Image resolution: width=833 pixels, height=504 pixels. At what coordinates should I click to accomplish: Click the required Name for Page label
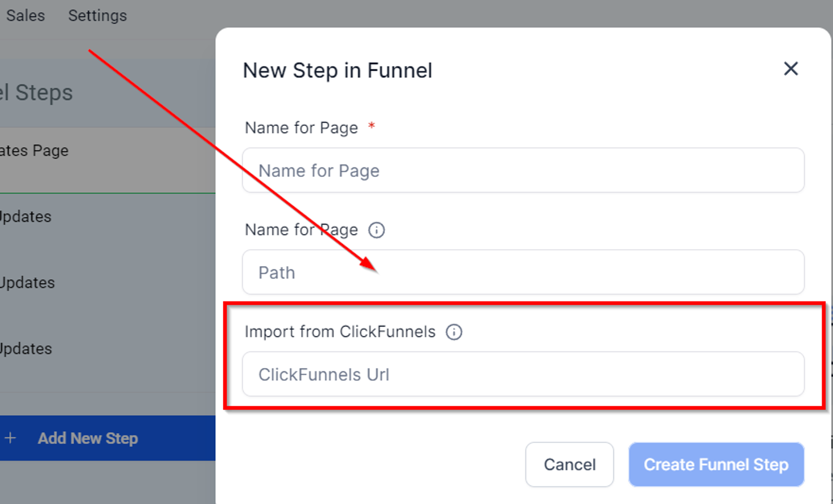click(x=302, y=128)
